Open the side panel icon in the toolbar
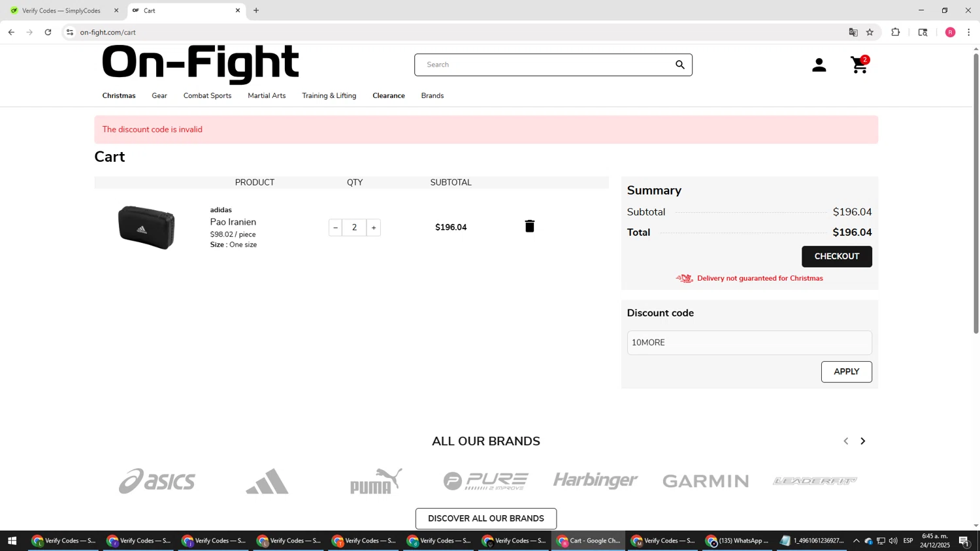This screenshot has height=551, width=980. 923,32
